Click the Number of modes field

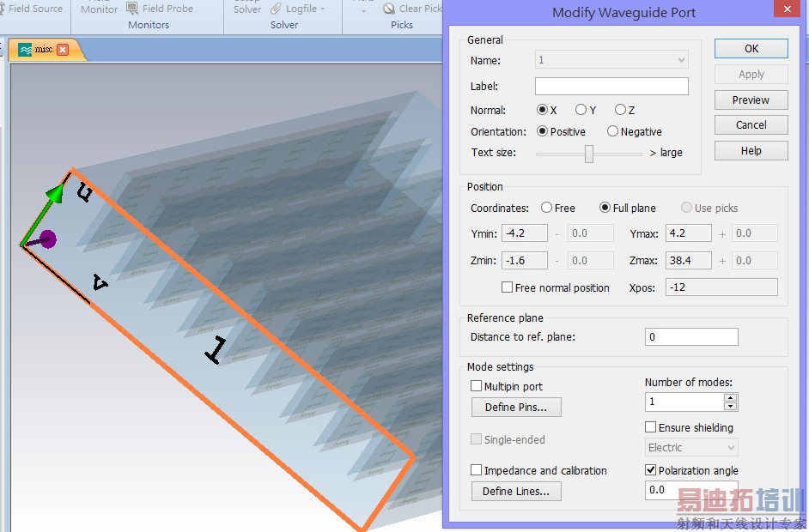click(x=684, y=402)
